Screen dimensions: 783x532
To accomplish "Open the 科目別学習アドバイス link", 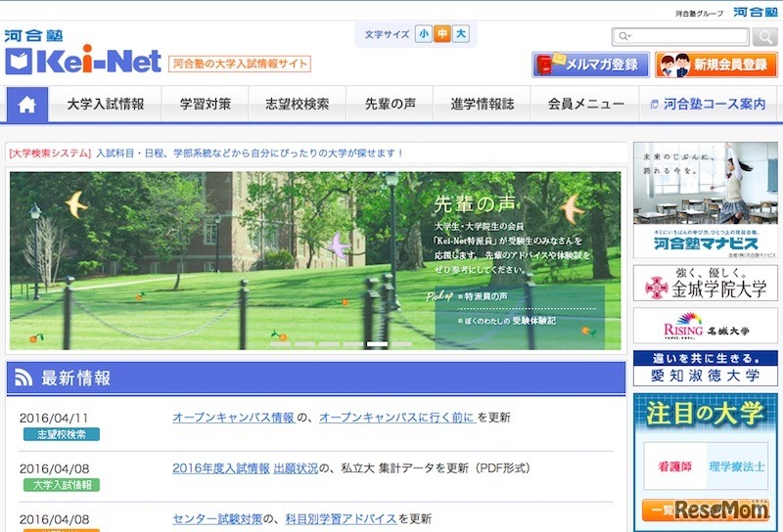I will click(341, 519).
